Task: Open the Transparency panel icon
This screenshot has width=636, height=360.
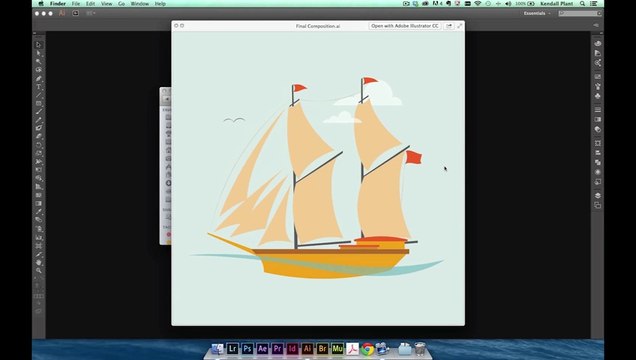Action: [597, 129]
